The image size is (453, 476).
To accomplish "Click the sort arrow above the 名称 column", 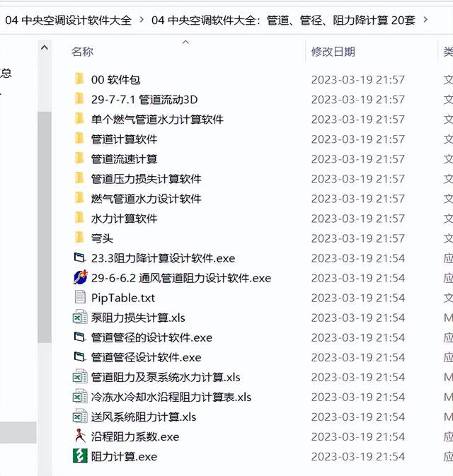I will 185,42.
